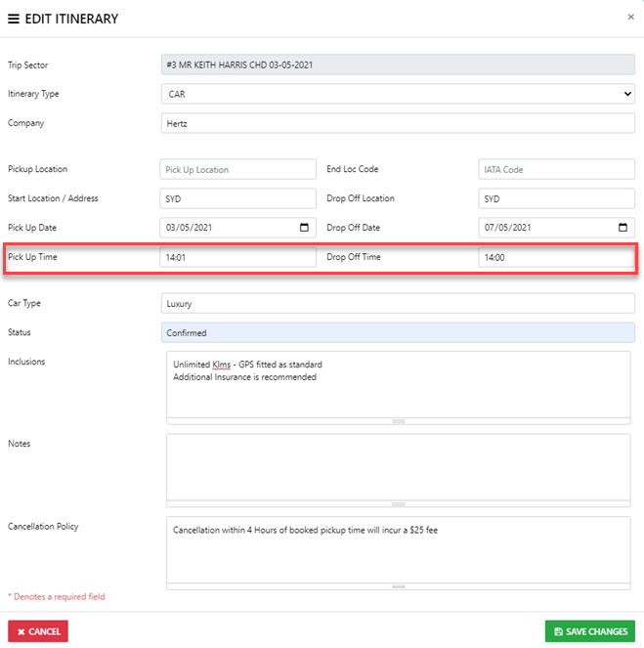Image resolution: width=644 pixels, height=648 pixels.
Task: Click the hamburger menu icon beside Edit Itinerary
Action: click(14, 19)
